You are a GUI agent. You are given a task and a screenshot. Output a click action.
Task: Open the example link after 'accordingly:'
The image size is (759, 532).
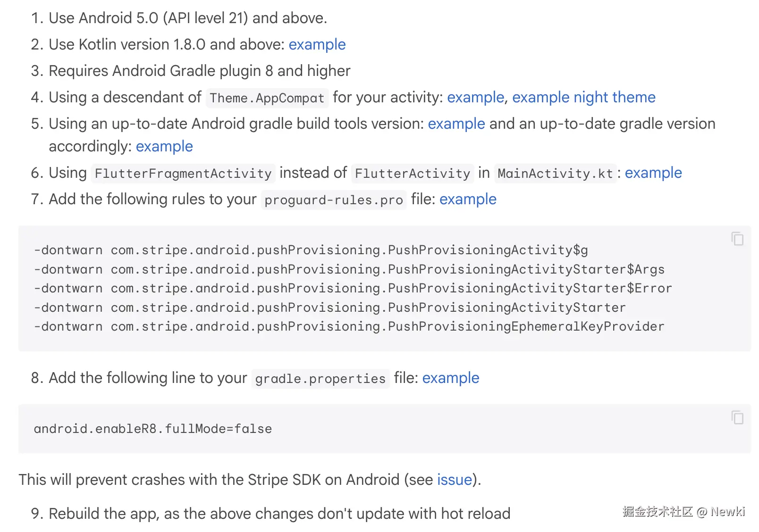pos(164,146)
